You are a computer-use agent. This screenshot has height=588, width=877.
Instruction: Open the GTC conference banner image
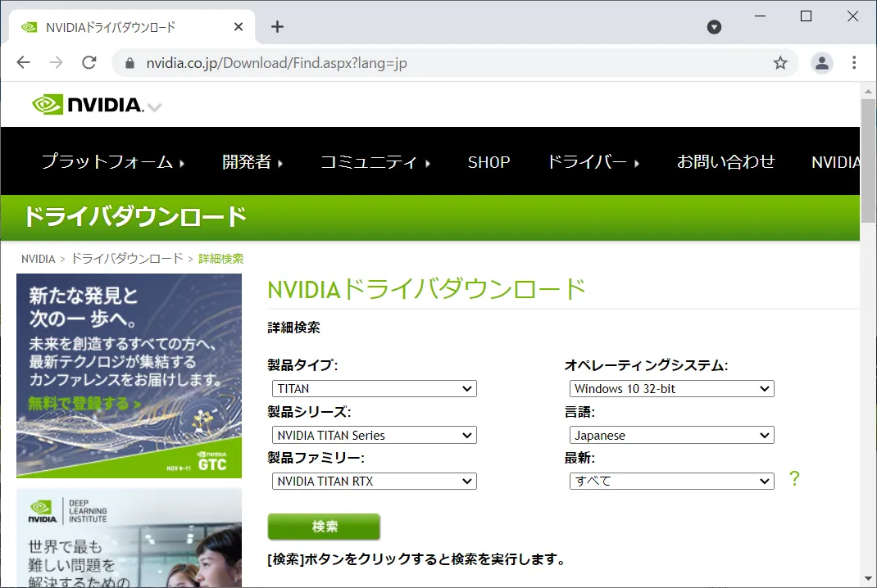pos(130,376)
